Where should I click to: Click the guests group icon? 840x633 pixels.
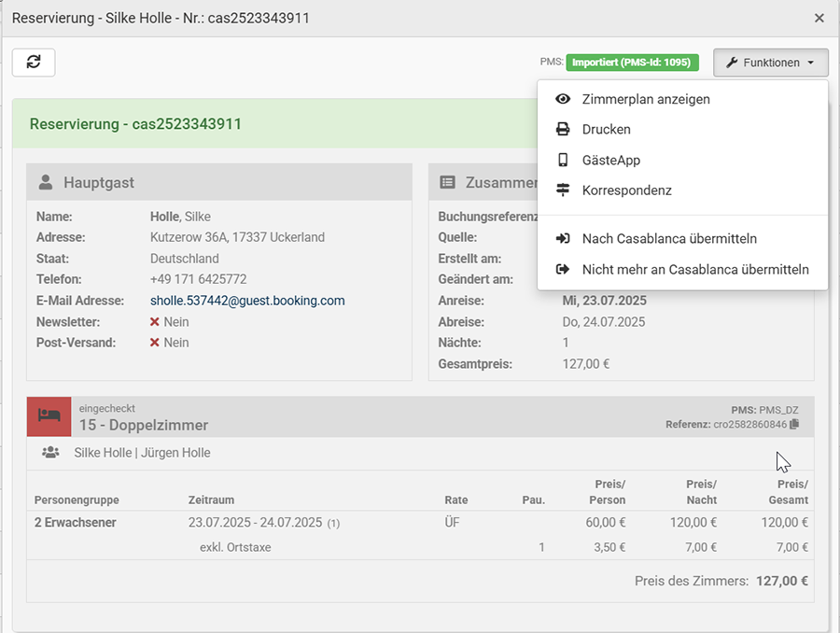click(x=50, y=453)
